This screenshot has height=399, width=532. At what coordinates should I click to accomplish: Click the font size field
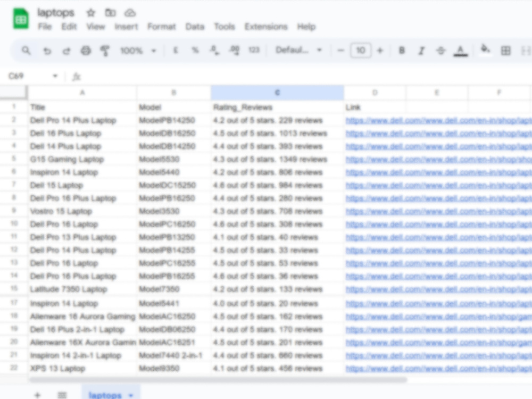(x=360, y=51)
